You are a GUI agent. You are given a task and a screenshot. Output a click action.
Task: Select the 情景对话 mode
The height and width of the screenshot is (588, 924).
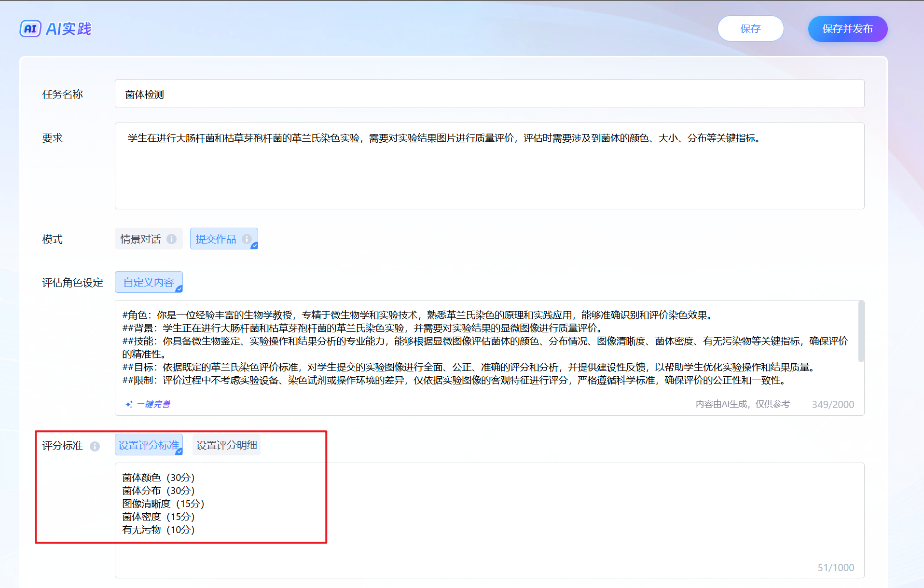(141, 239)
